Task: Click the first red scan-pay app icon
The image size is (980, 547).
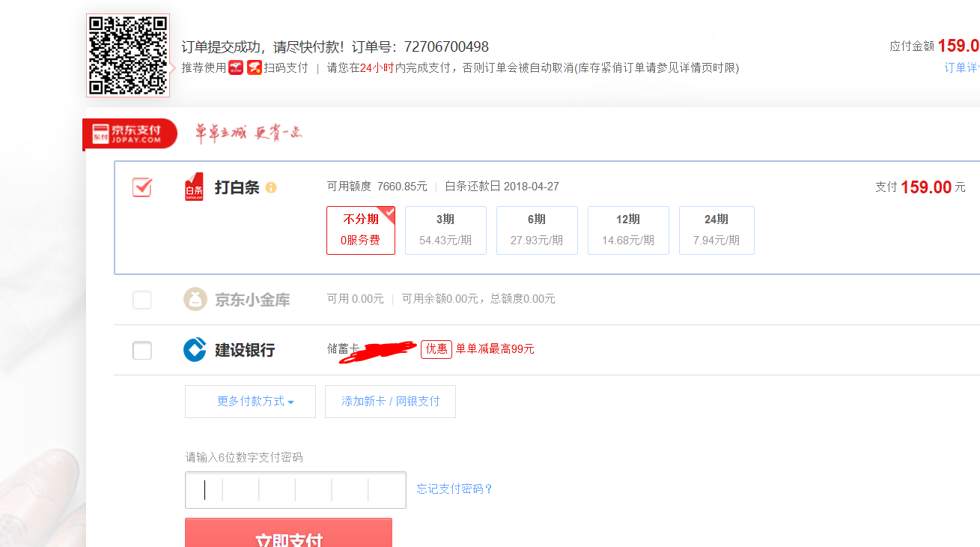Action: tap(236, 67)
